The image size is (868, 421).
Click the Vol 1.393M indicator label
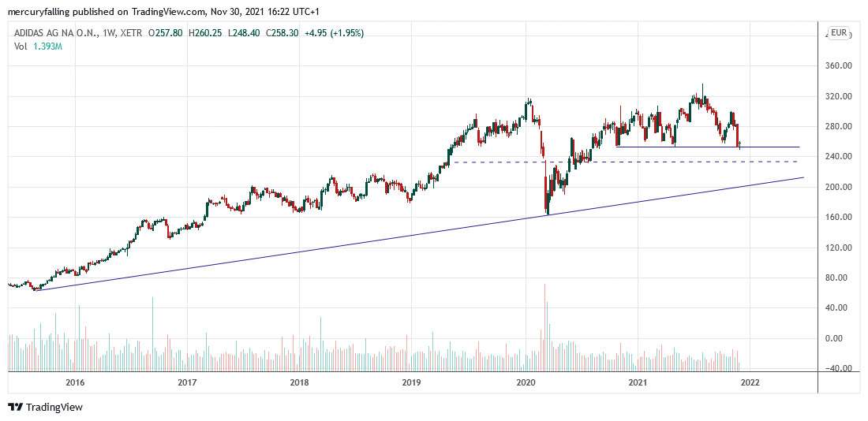pyautogui.click(x=37, y=47)
